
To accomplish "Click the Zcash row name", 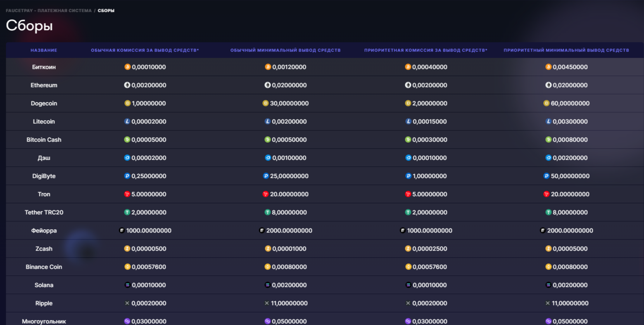I will point(44,249).
